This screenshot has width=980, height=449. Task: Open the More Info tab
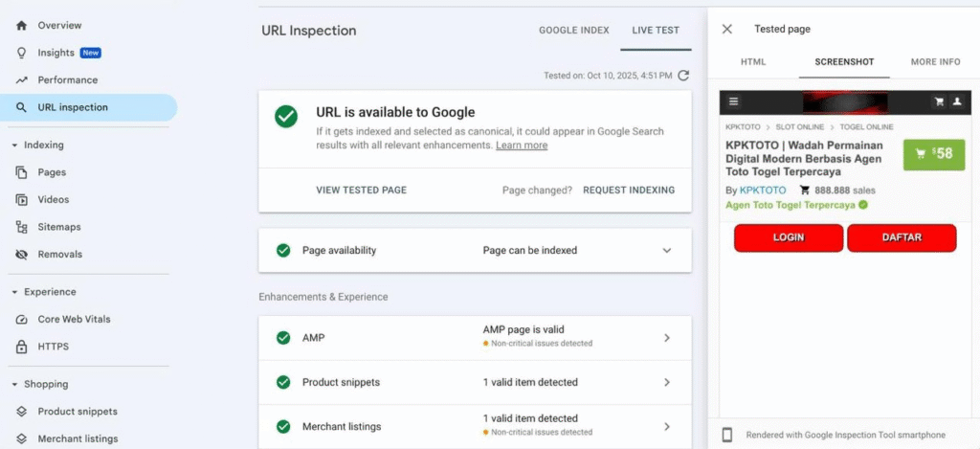tap(936, 62)
